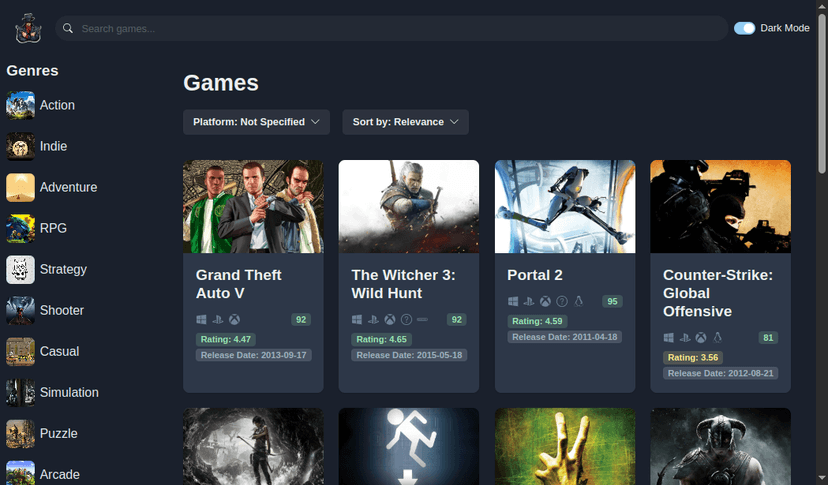
Task: Click question mark icon on Witcher 3 card
Action: coord(406,320)
